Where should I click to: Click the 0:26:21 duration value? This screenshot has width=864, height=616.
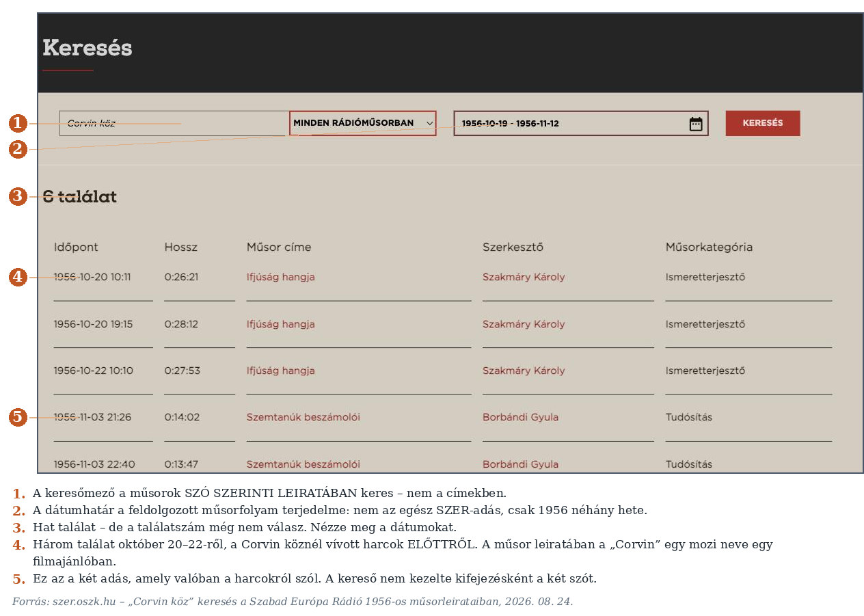point(181,277)
